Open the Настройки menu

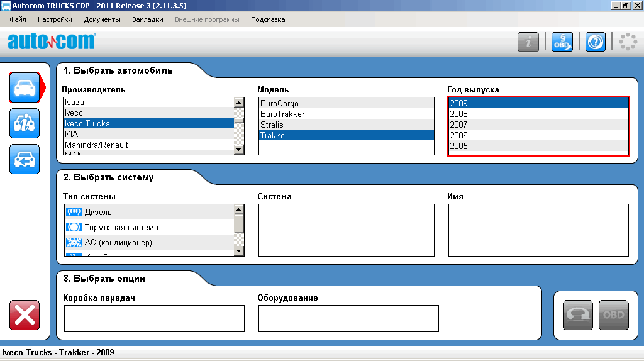(x=55, y=19)
